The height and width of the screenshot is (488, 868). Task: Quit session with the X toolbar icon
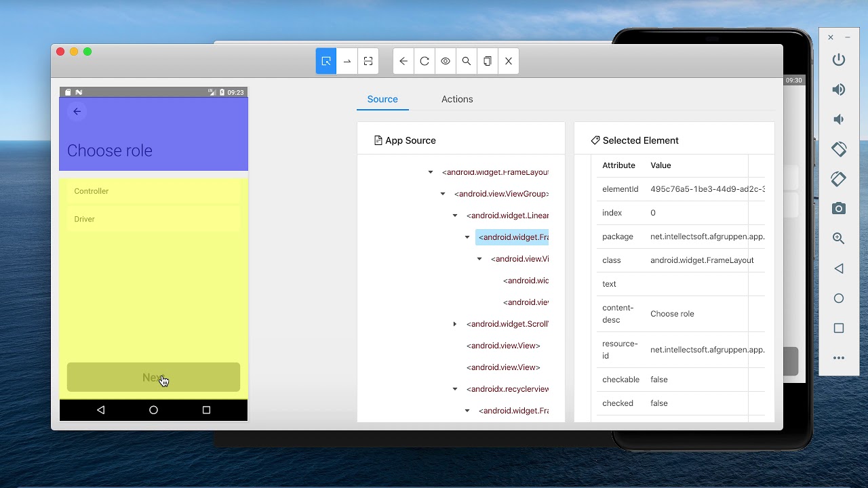pos(509,61)
